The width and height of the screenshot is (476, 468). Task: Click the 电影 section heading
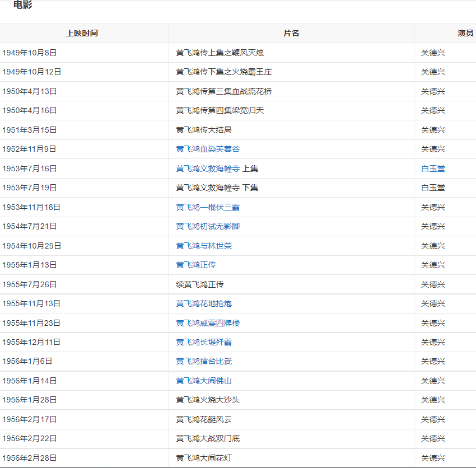[23, 4]
